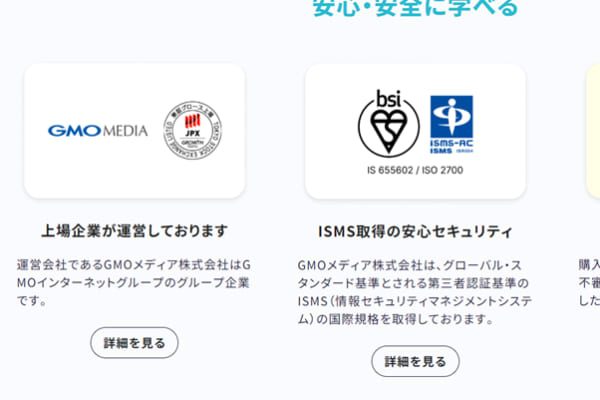Click the white GMO Media card panel

point(134,131)
